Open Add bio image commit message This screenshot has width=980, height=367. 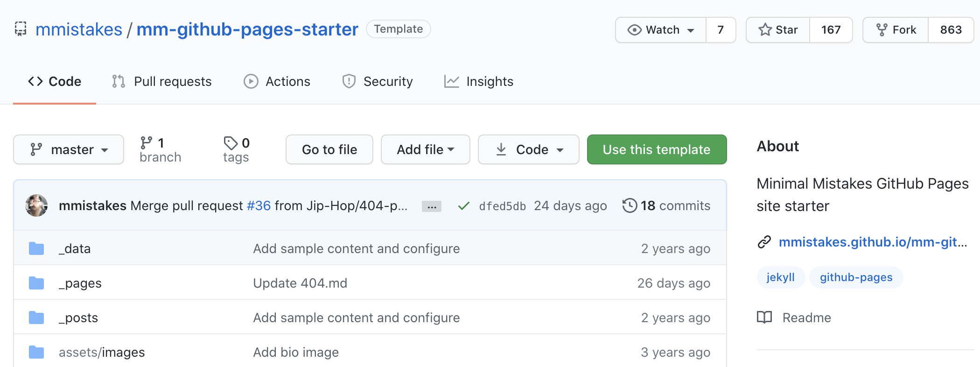point(296,352)
